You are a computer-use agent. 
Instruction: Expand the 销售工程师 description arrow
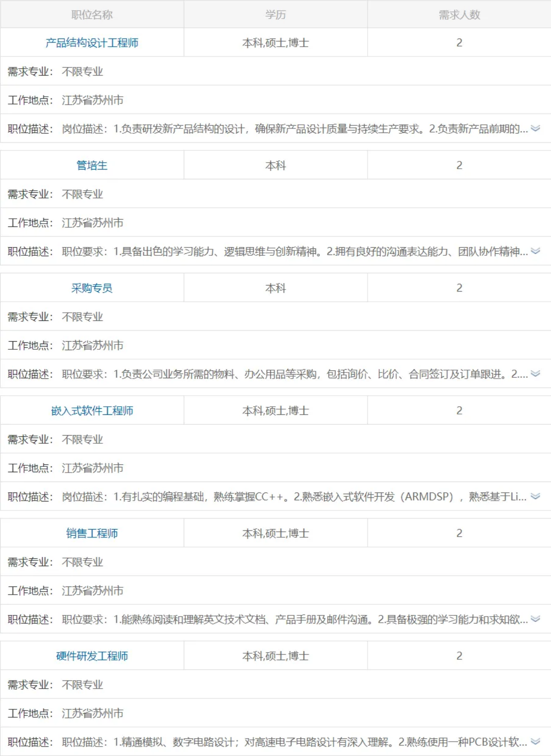point(536,619)
